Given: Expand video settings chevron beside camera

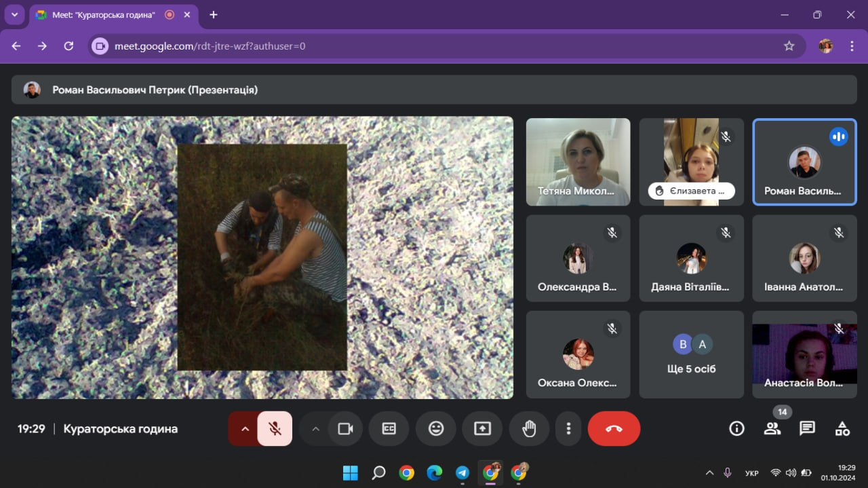Looking at the screenshot, I should (x=315, y=429).
